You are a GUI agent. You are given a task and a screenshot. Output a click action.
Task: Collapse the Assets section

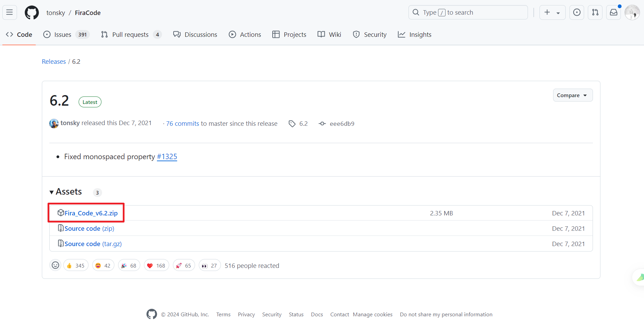(66, 192)
